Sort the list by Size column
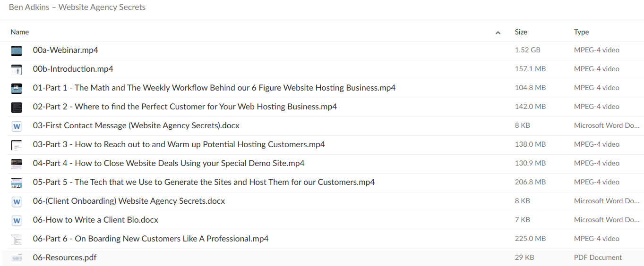 521,32
